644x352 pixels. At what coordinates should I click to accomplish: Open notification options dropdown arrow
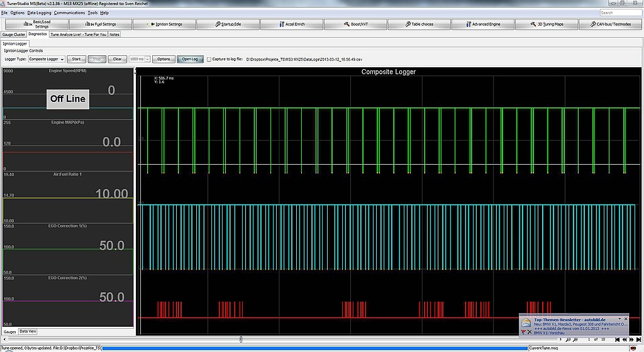pos(619,319)
